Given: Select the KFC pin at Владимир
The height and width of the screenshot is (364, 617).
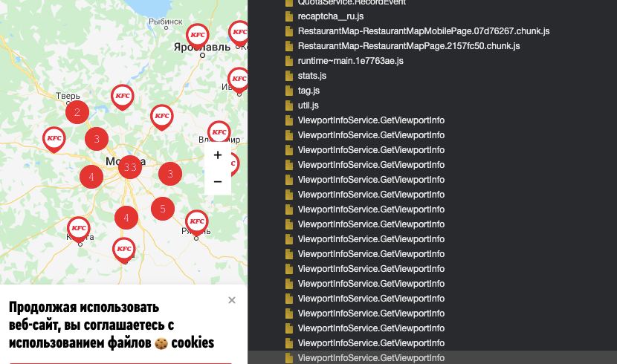Looking at the screenshot, I should [x=219, y=133].
